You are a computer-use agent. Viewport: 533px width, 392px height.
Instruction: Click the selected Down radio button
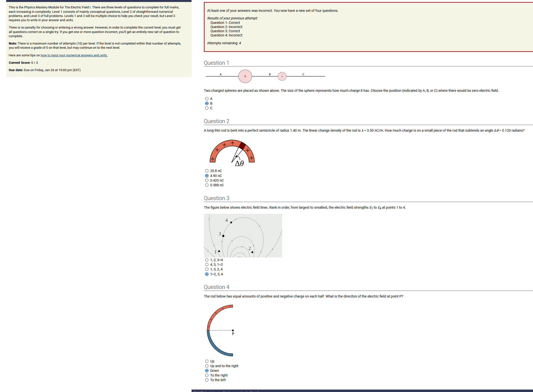point(207,371)
